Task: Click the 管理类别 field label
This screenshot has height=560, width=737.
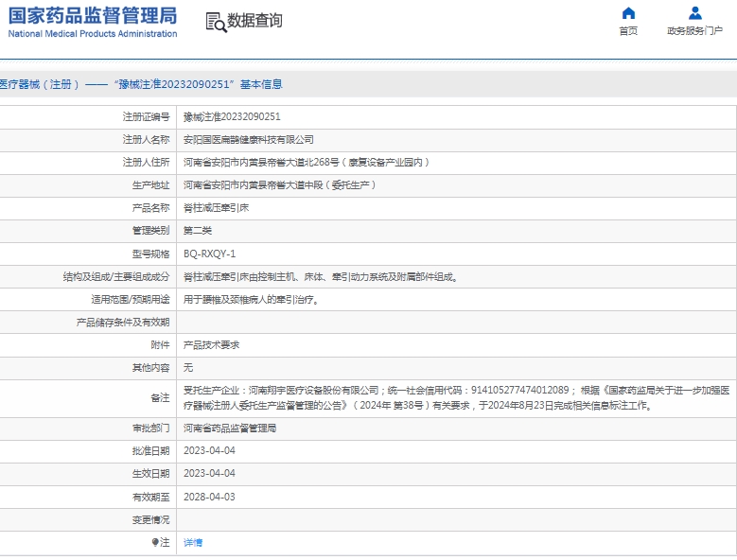Action: pyautogui.click(x=150, y=231)
